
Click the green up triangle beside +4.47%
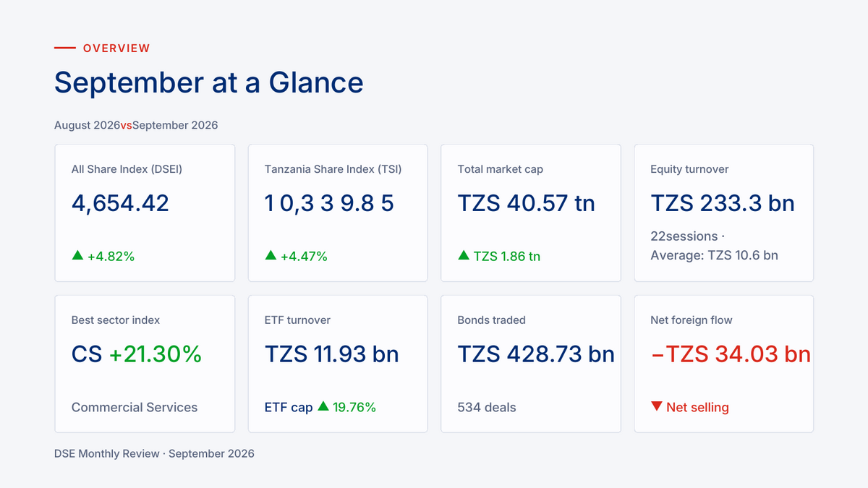pos(271,255)
